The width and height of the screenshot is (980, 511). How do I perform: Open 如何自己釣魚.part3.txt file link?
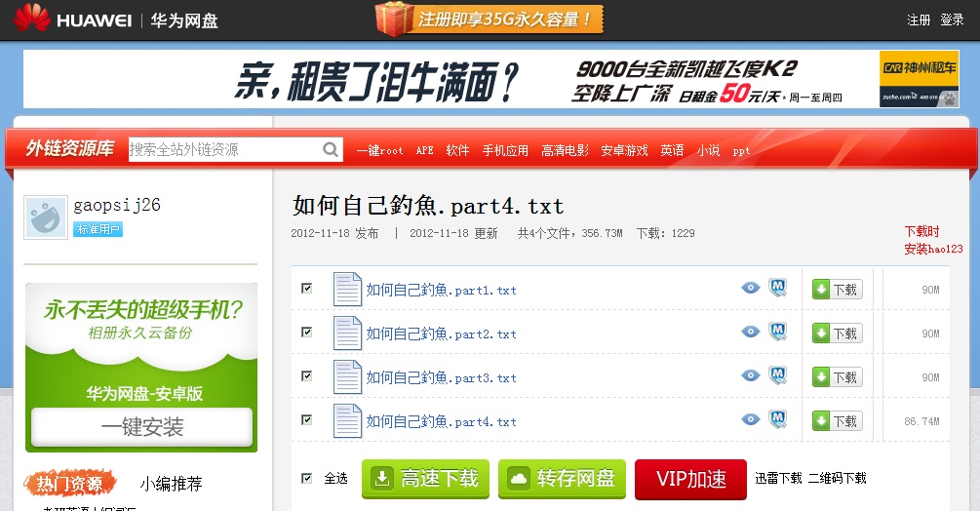(x=442, y=377)
